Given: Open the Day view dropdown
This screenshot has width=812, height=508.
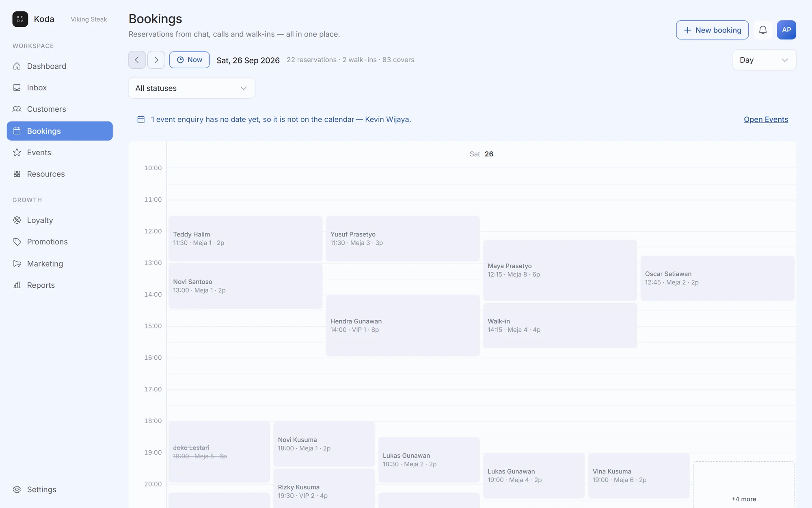Looking at the screenshot, I should coord(764,60).
